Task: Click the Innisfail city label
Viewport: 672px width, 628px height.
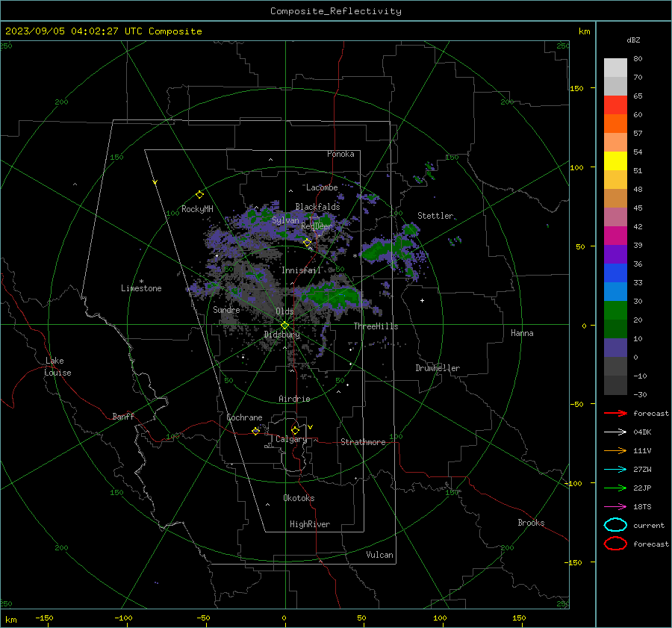Action: pos(301,270)
